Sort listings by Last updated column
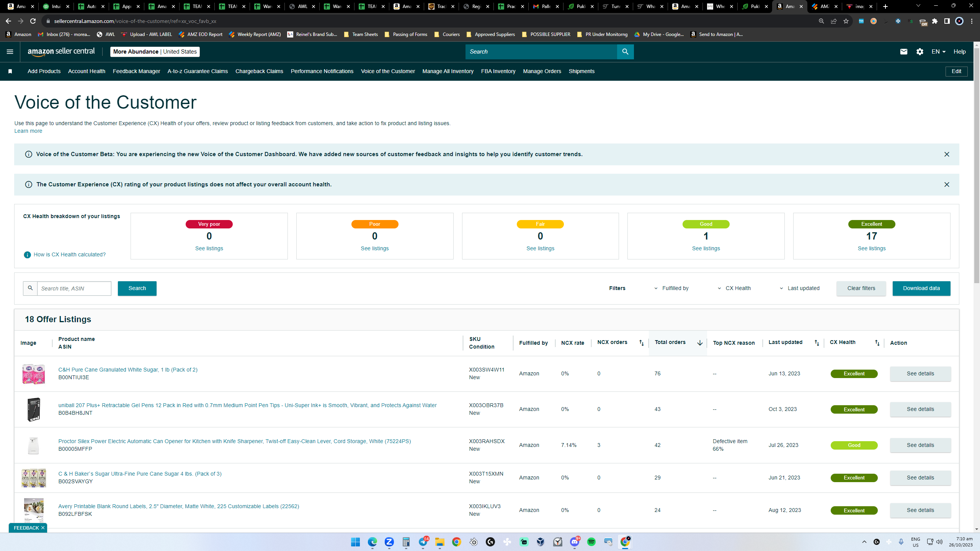Screen dimensions: 980x551 click(817, 343)
